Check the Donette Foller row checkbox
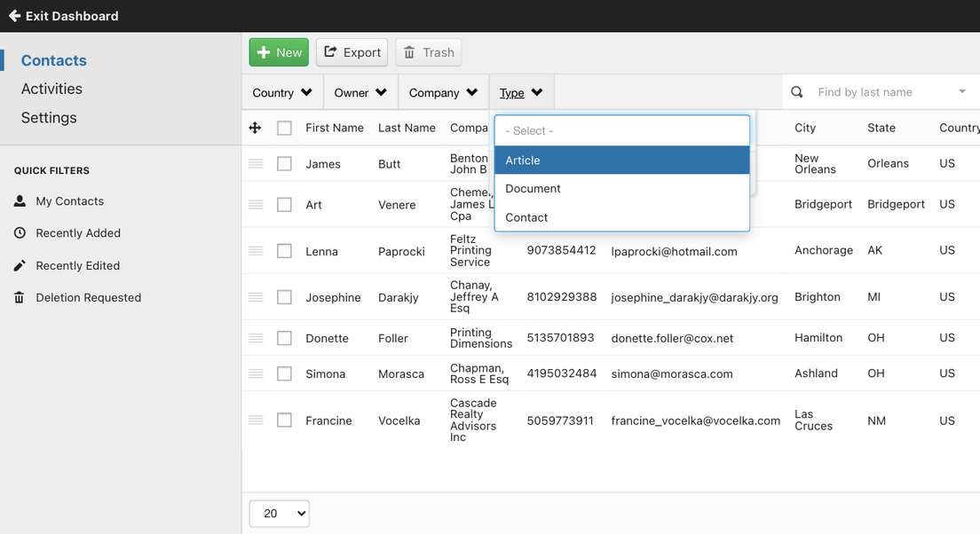 click(284, 338)
